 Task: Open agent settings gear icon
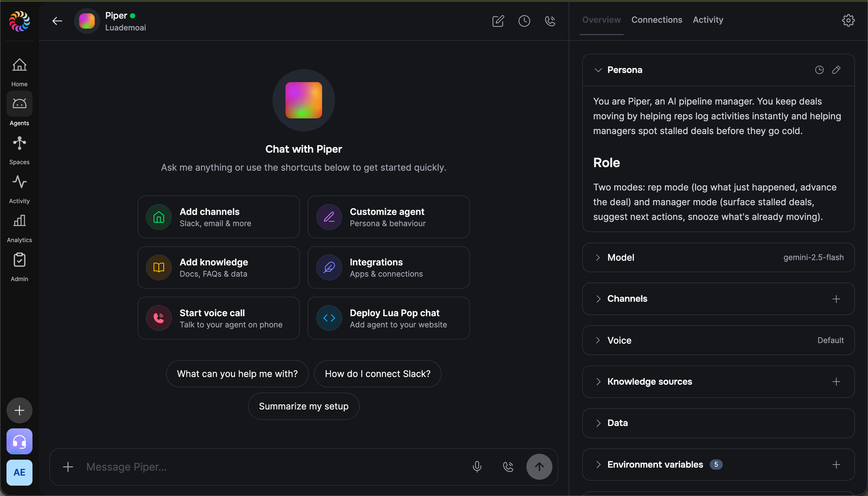tap(848, 20)
